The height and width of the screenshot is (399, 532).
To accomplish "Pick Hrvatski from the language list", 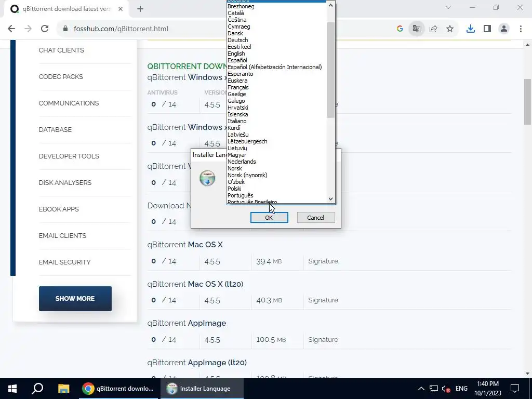I will (238, 108).
